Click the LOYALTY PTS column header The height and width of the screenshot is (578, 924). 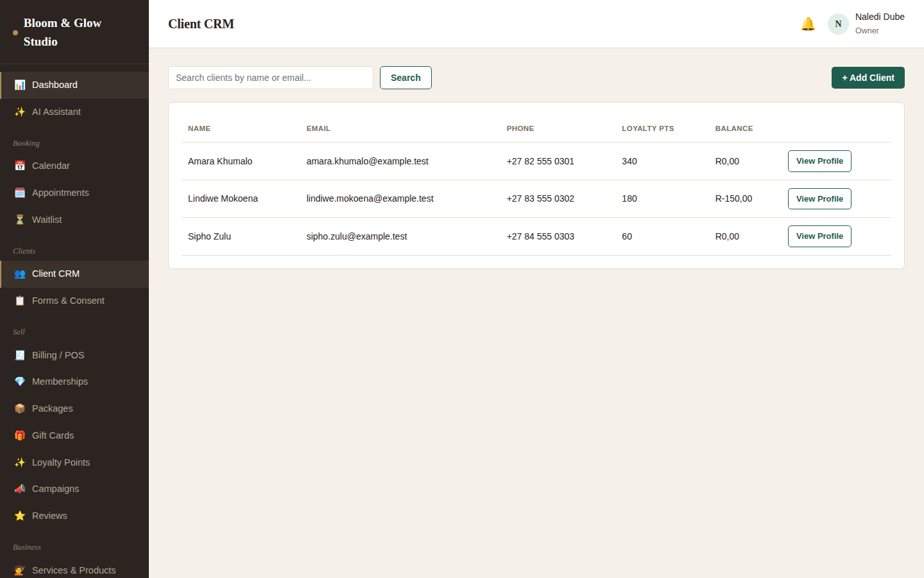648,128
